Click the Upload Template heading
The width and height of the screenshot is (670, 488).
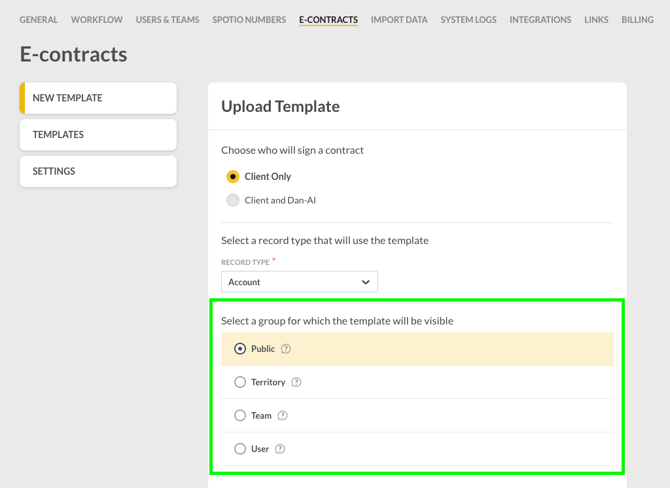click(280, 106)
